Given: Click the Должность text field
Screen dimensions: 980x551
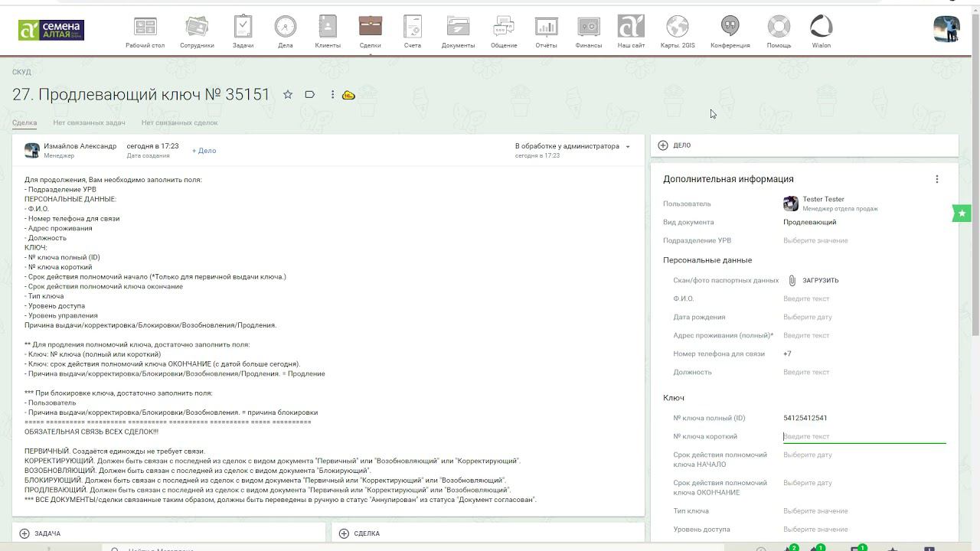Looking at the screenshot, I should click(x=864, y=372).
